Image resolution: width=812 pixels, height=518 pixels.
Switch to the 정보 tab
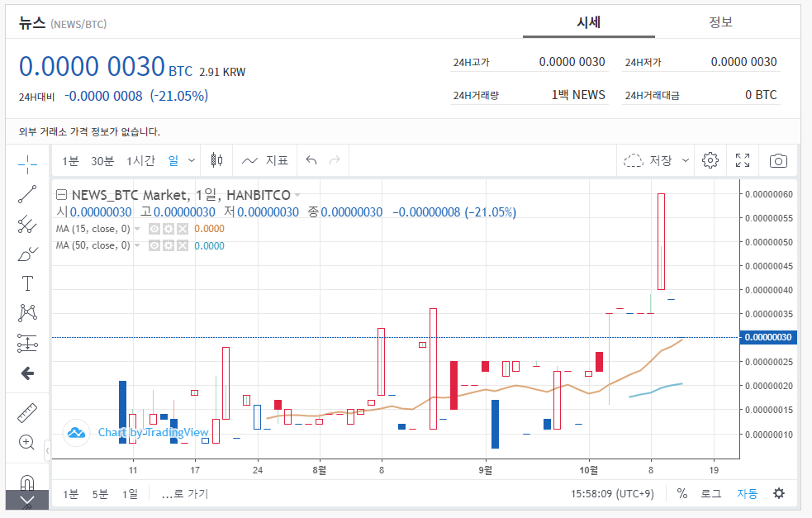[720, 22]
